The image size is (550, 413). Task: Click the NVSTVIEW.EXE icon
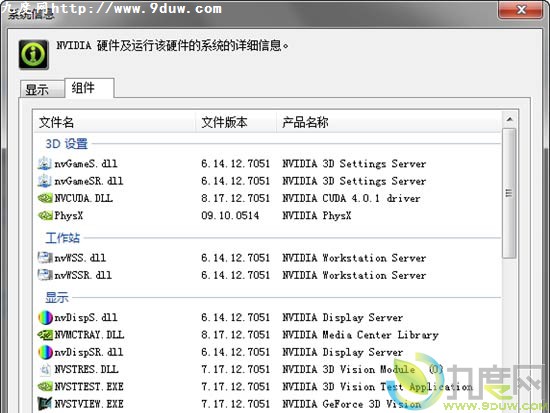pos(45,404)
